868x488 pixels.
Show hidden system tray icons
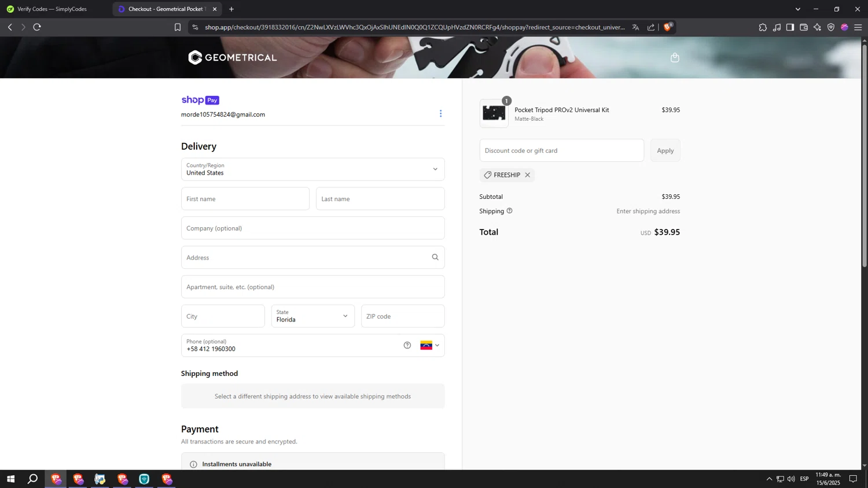pos(769,479)
